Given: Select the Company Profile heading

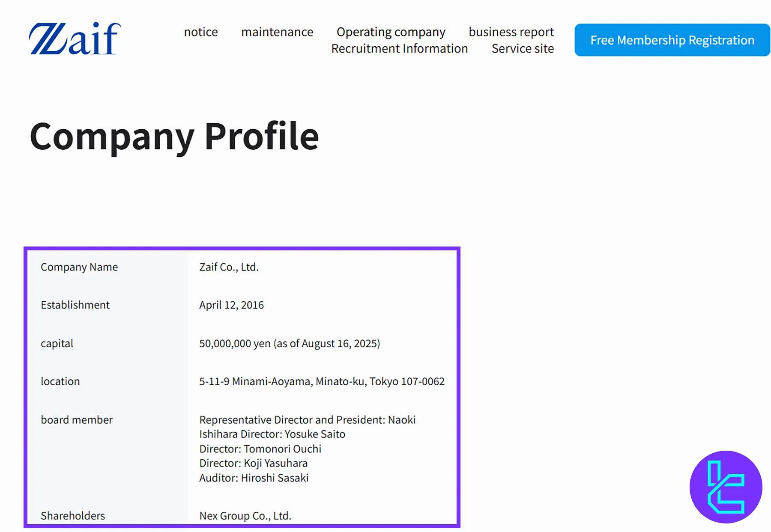Looking at the screenshot, I should pyautogui.click(x=173, y=136).
